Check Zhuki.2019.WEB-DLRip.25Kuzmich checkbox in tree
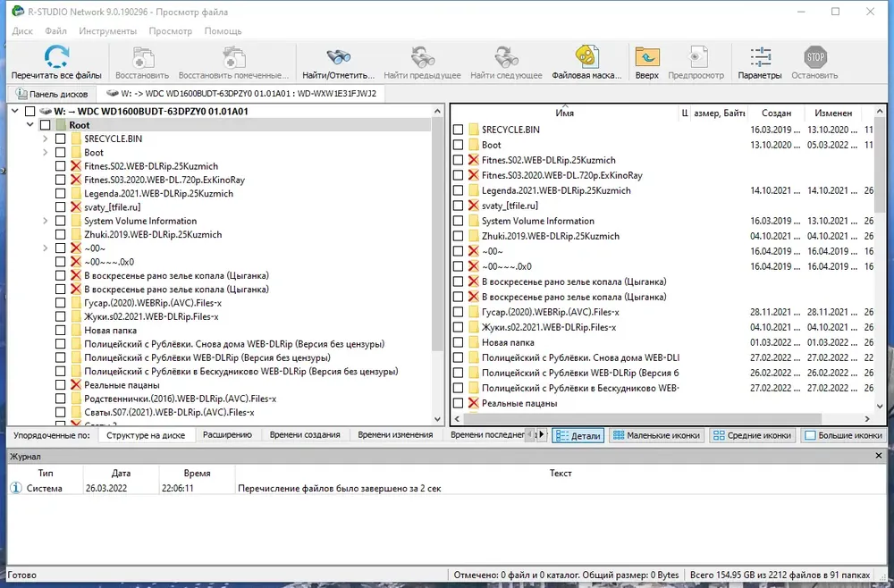 [61, 234]
